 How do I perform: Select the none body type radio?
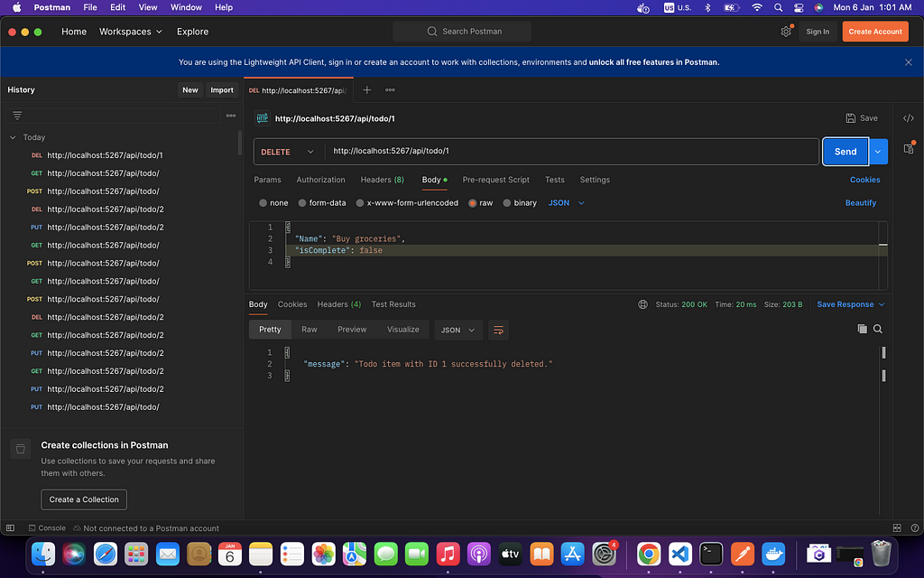263,203
